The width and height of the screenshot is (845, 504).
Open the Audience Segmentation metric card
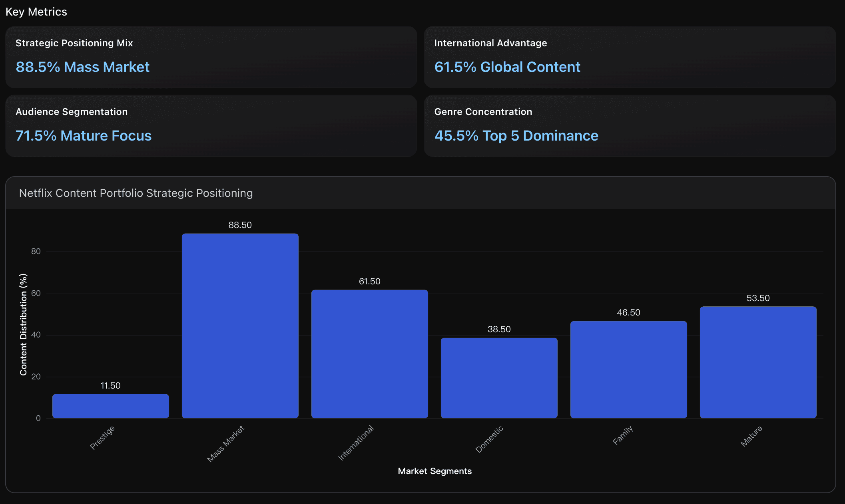pos(210,126)
